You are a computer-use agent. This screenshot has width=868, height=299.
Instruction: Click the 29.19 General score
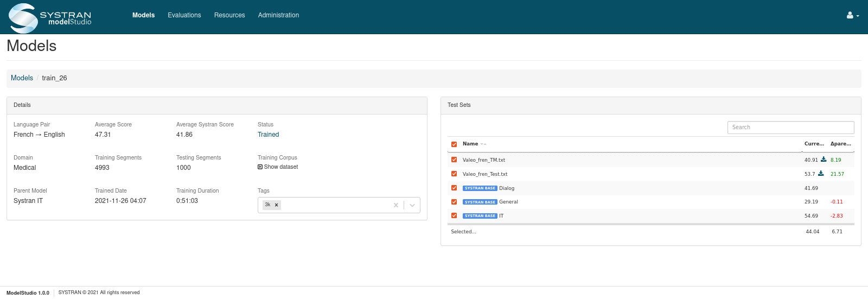tap(811, 202)
